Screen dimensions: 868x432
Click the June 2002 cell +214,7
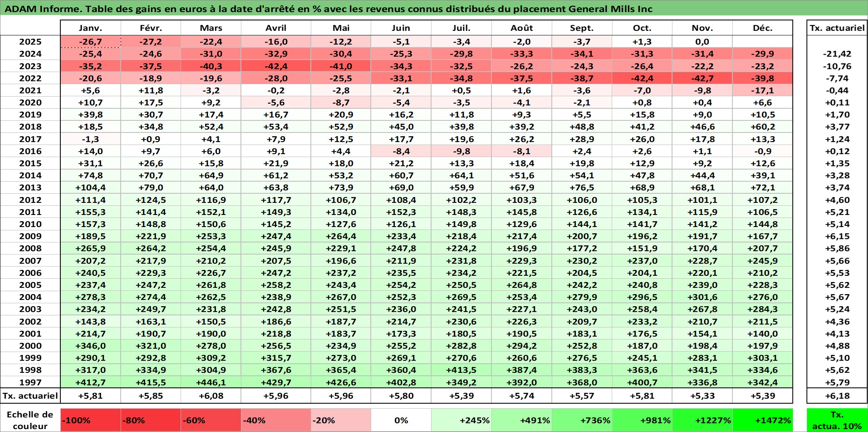pos(401,322)
